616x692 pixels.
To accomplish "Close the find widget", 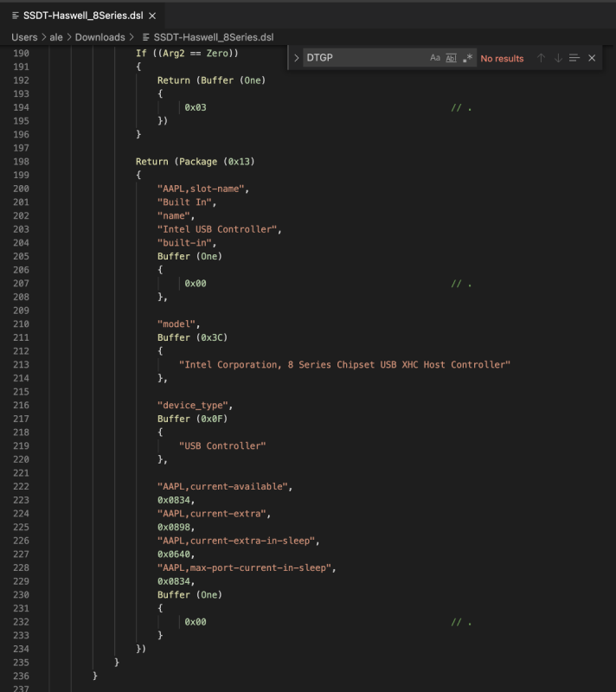I will [592, 58].
